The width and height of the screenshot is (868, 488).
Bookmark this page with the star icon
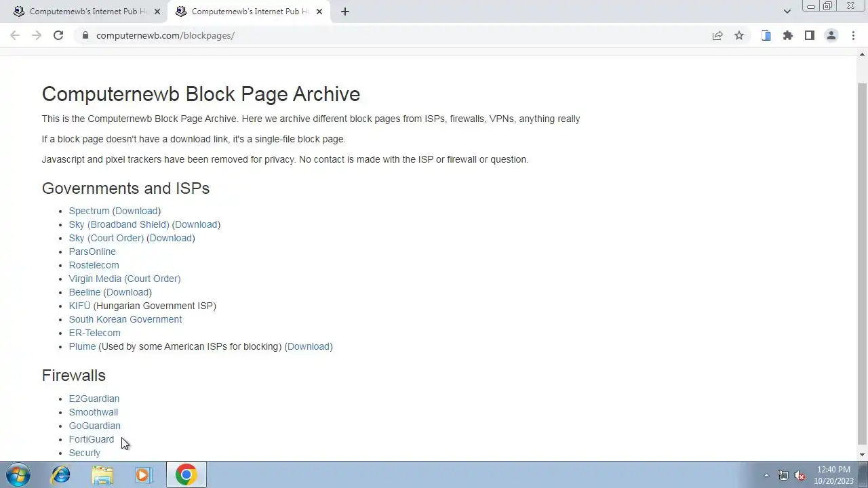tap(739, 35)
